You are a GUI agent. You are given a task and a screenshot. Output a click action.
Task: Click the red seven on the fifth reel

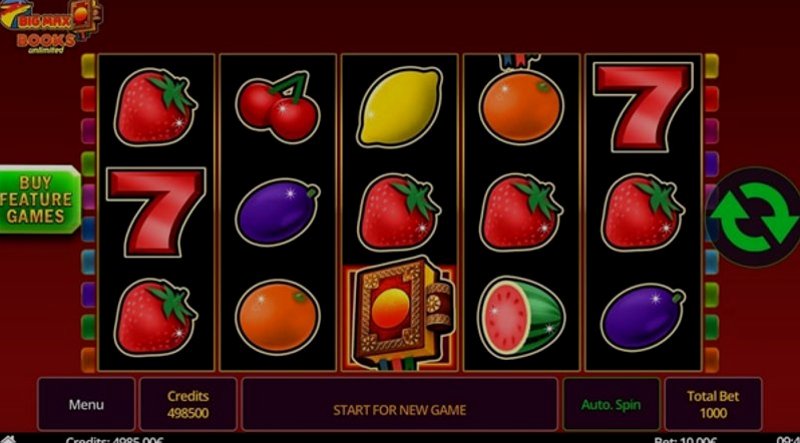(x=643, y=107)
